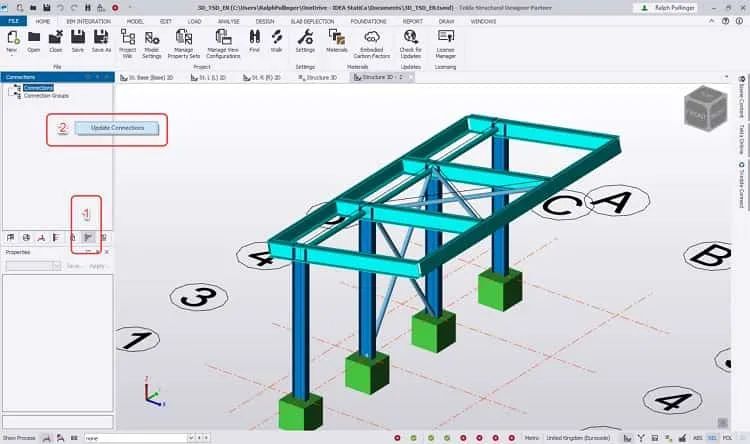Click Check for Updates icon
The height and width of the screenshot is (444, 750).
pos(410,44)
